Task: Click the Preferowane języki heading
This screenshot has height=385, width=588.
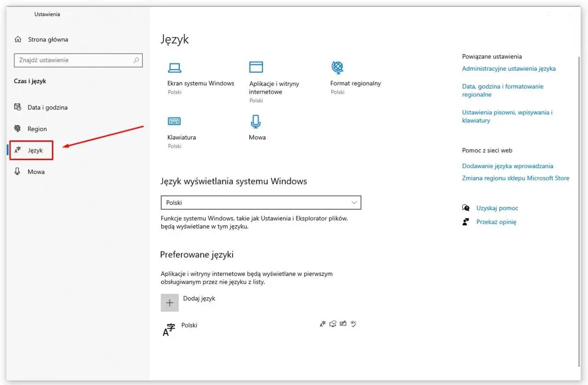Action: pyautogui.click(x=197, y=255)
